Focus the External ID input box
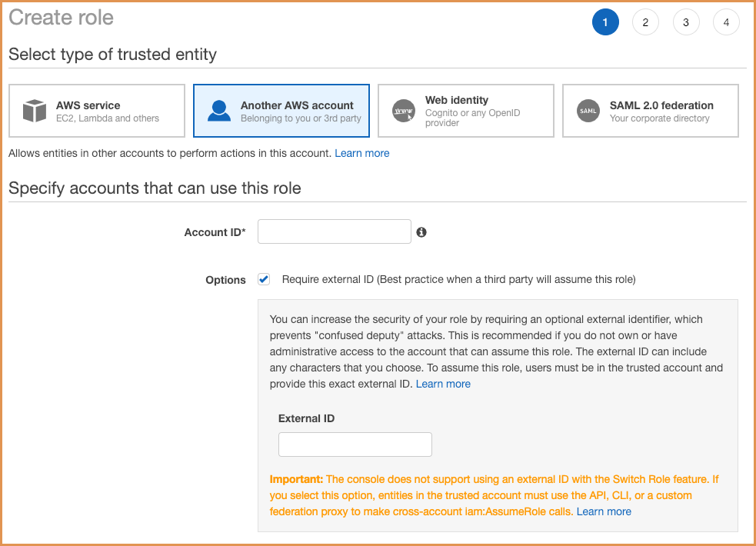Image resolution: width=756 pixels, height=546 pixels. (x=355, y=444)
